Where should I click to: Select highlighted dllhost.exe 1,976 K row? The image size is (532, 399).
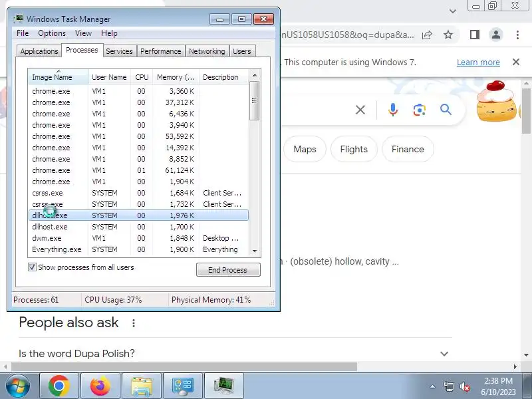(x=138, y=215)
